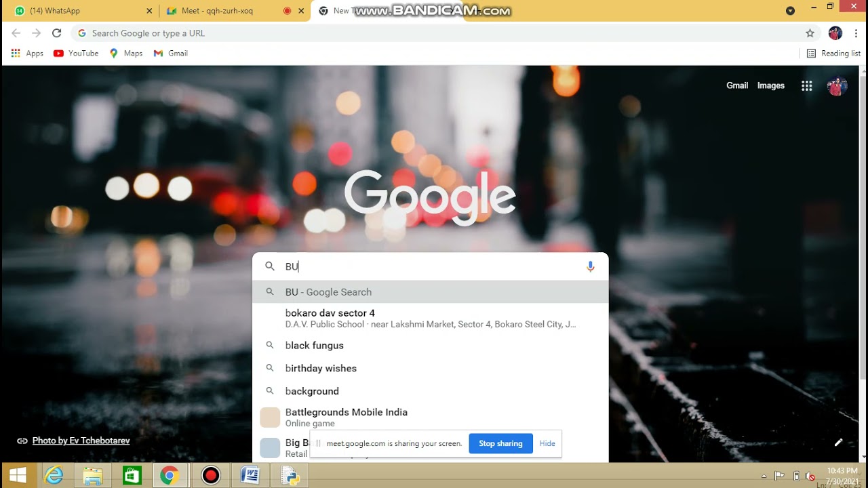
Task: Open the Maps bookmark
Action: tap(126, 54)
